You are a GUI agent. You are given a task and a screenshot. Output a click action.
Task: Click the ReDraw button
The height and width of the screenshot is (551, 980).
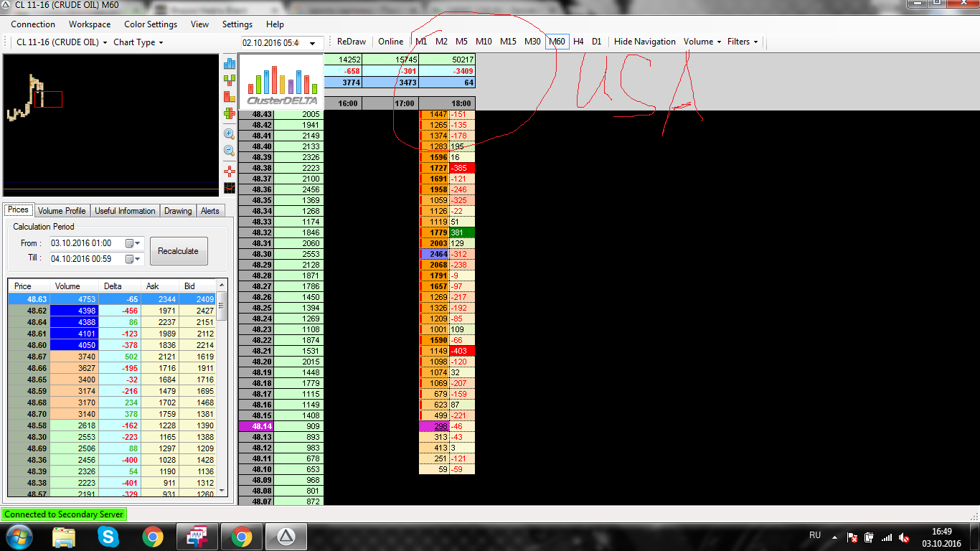(352, 42)
